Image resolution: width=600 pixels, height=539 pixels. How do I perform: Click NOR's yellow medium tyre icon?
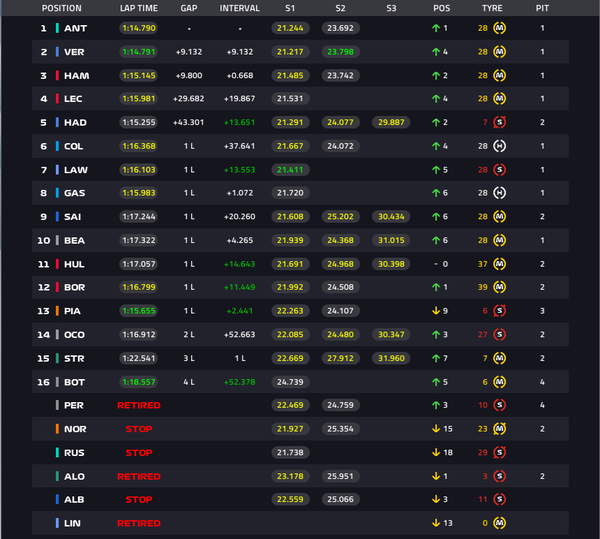coord(499,429)
